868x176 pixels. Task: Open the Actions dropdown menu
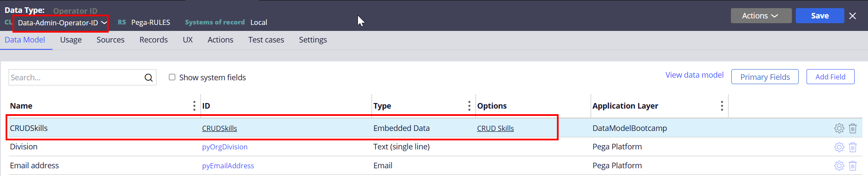761,16
